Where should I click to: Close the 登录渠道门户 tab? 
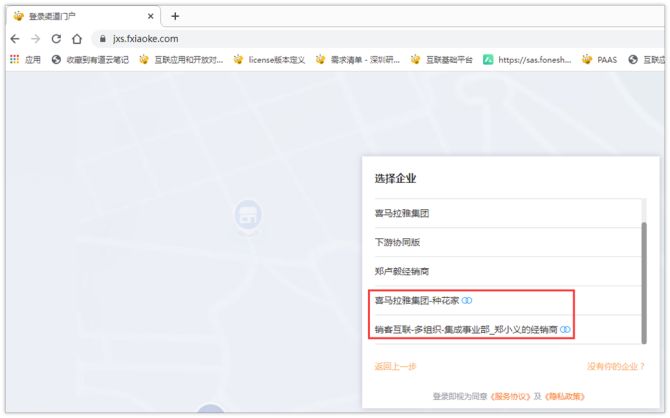point(151,15)
